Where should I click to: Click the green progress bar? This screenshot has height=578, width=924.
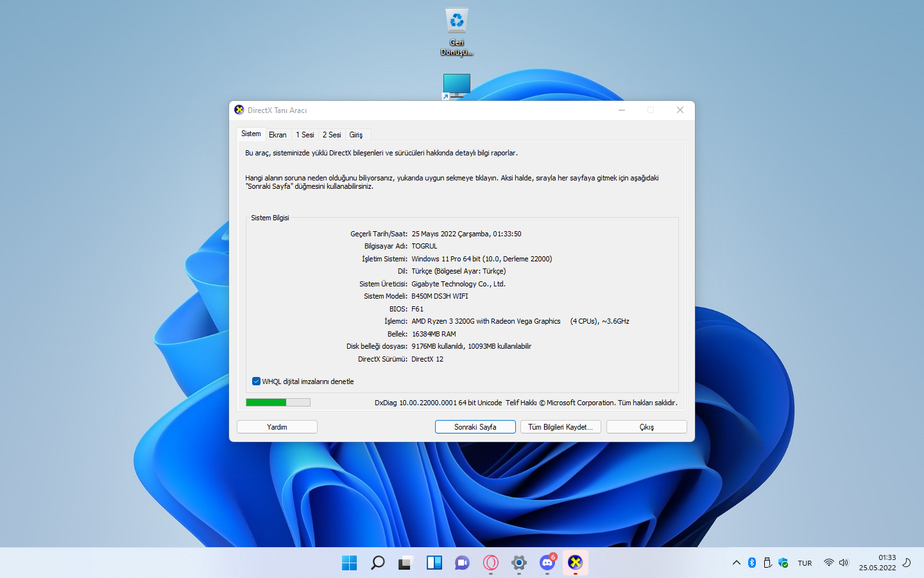pos(278,403)
